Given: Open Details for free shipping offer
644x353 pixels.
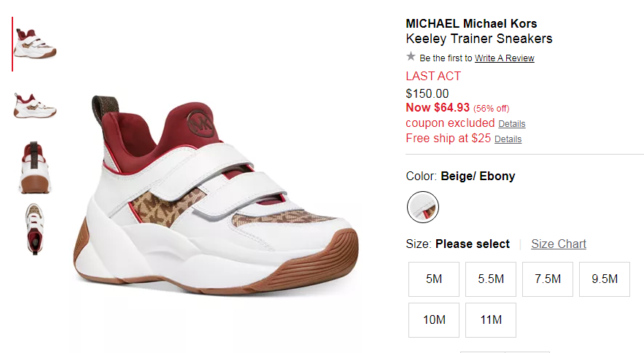Looking at the screenshot, I should (x=508, y=139).
